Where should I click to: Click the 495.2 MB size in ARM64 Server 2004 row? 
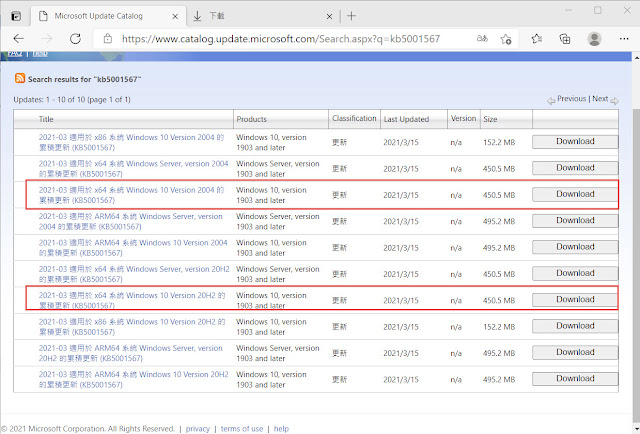[x=499, y=221]
